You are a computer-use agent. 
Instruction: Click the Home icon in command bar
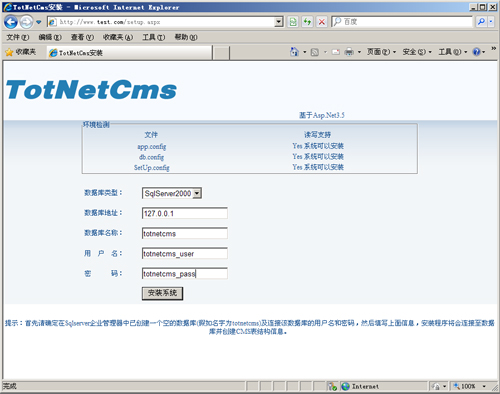pyautogui.click(x=294, y=52)
